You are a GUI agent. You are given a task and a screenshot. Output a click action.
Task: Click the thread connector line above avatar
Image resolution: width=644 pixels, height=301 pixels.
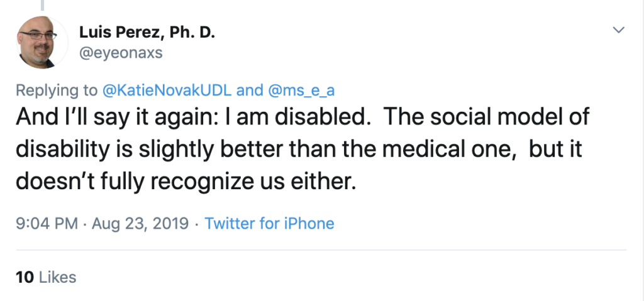(x=42, y=5)
